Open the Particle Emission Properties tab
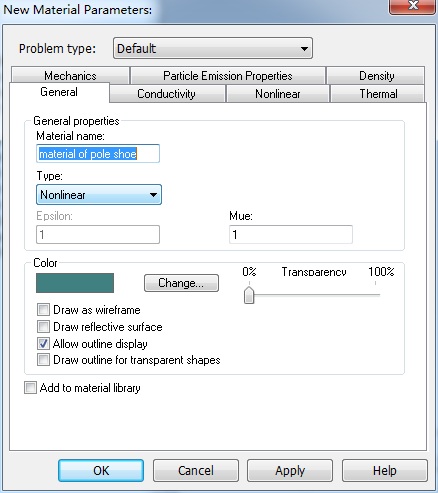 228,76
